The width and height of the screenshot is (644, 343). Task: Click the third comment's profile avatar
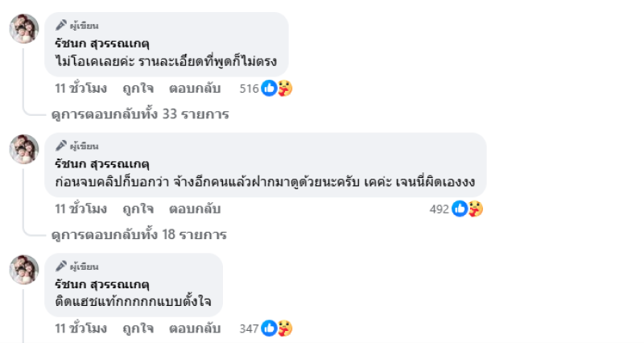coord(24,270)
